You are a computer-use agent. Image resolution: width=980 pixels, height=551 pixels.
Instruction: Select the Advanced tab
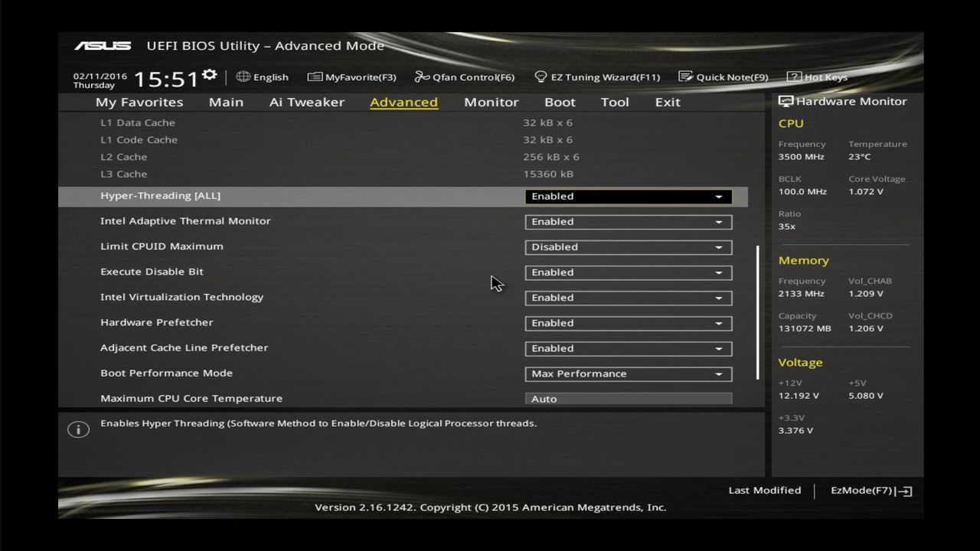[403, 103]
